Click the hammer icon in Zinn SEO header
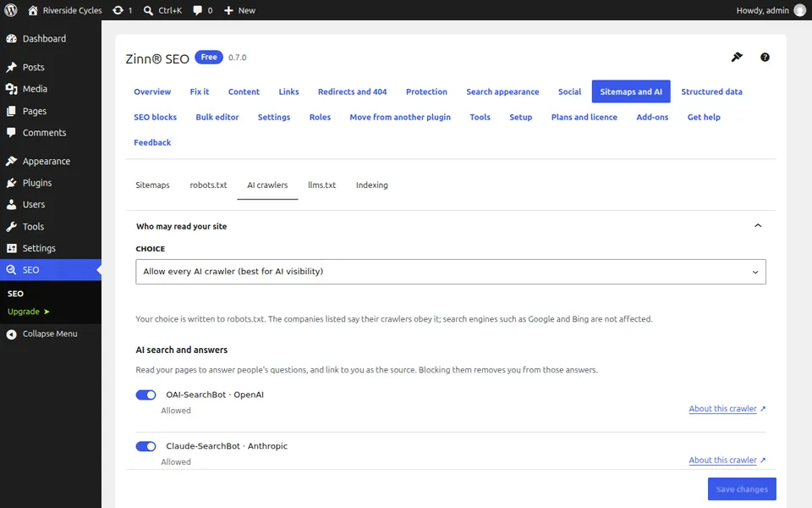 pos(737,57)
